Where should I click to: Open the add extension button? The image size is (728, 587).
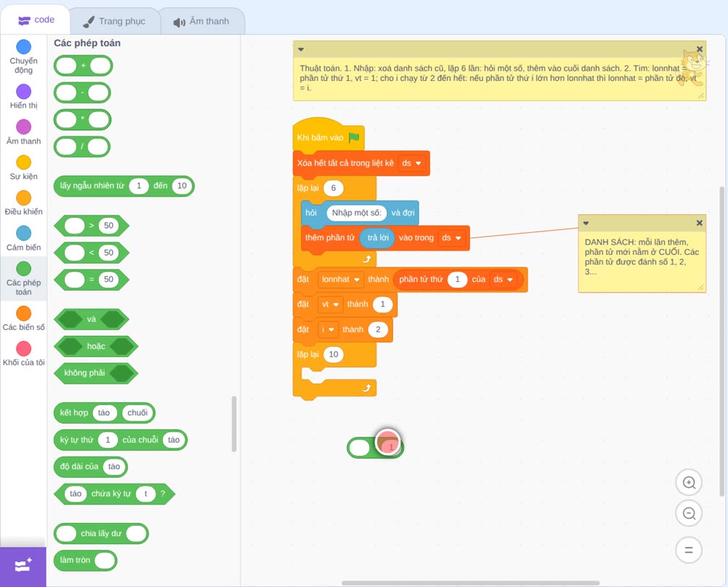[23, 566]
